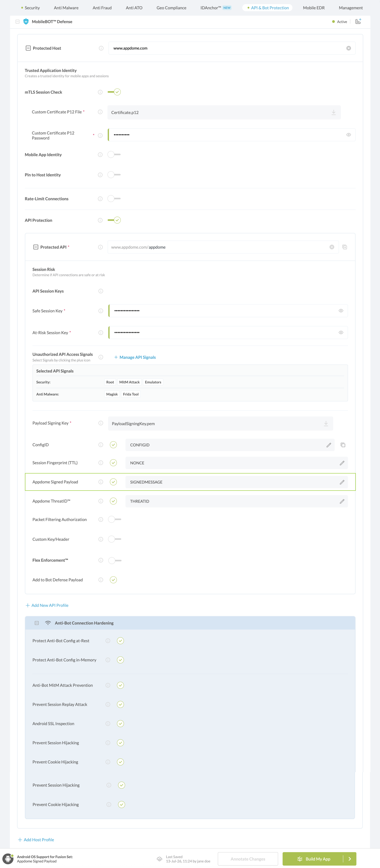Edit the NONCE value with pencil

tap(342, 463)
